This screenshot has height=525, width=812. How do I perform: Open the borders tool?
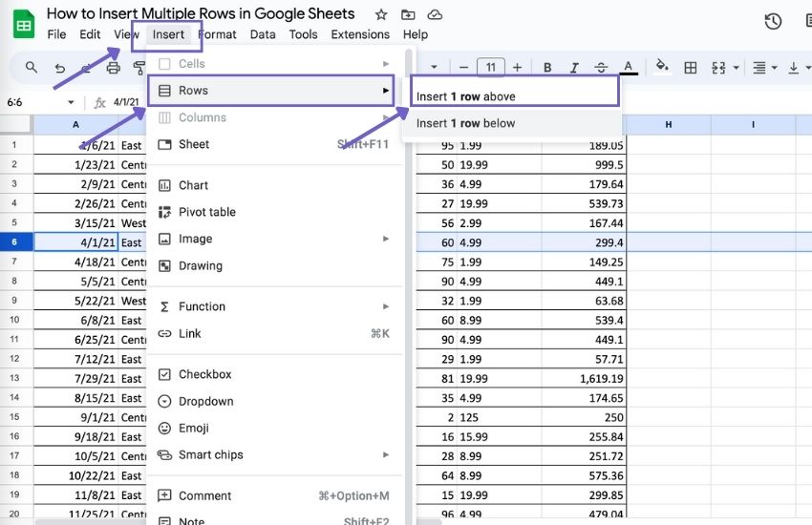tap(690, 68)
